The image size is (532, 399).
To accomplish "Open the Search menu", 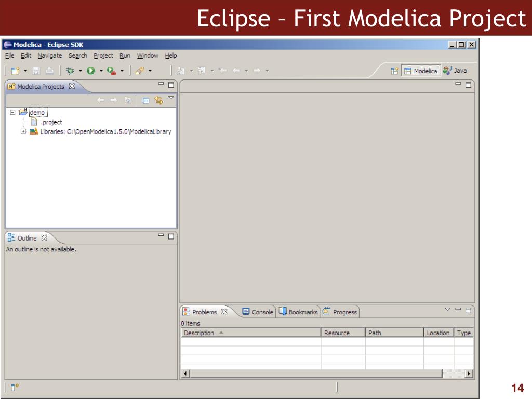I will point(78,55).
